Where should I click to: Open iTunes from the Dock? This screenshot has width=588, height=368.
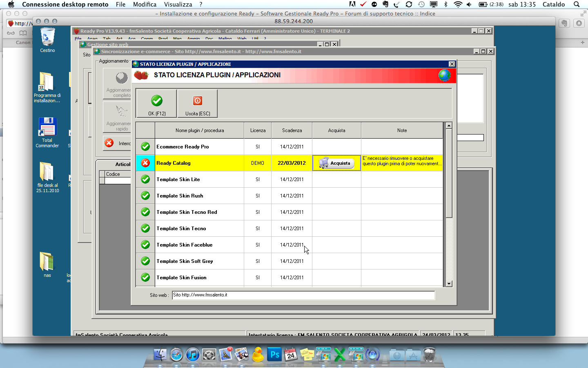click(x=193, y=355)
